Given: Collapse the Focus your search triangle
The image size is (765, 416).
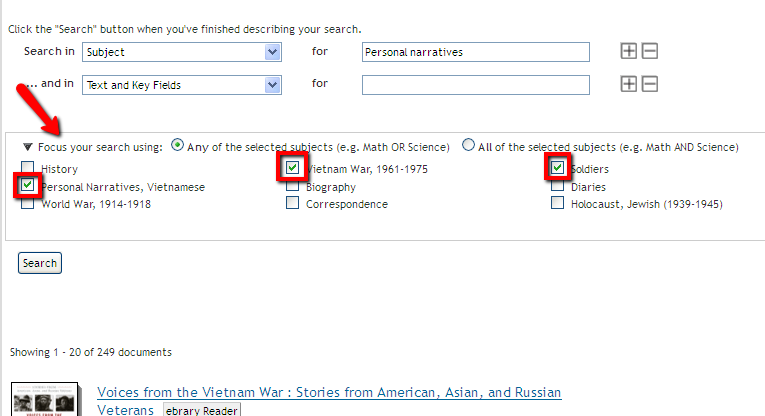Looking at the screenshot, I should pos(28,147).
